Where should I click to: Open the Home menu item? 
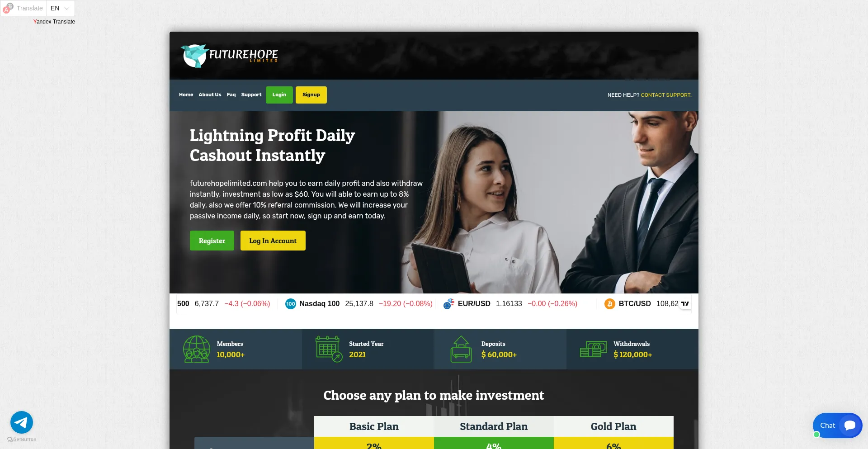[x=186, y=95]
